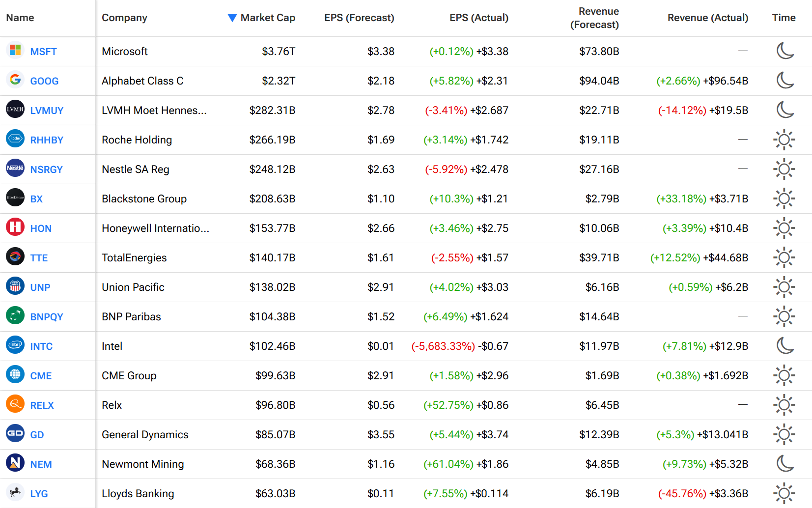Open the BNPQY ticker link
812x508 pixels.
tap(47, 317)
